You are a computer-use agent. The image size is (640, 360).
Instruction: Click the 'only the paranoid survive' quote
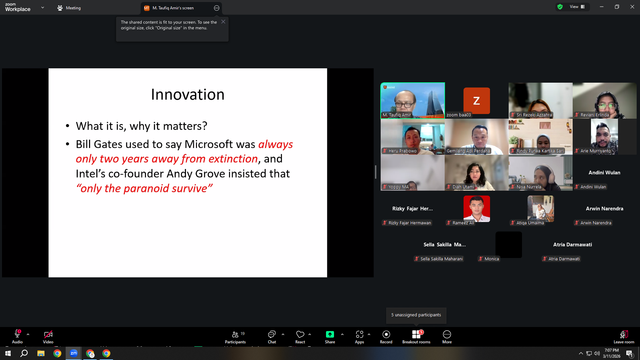(144, 189)
